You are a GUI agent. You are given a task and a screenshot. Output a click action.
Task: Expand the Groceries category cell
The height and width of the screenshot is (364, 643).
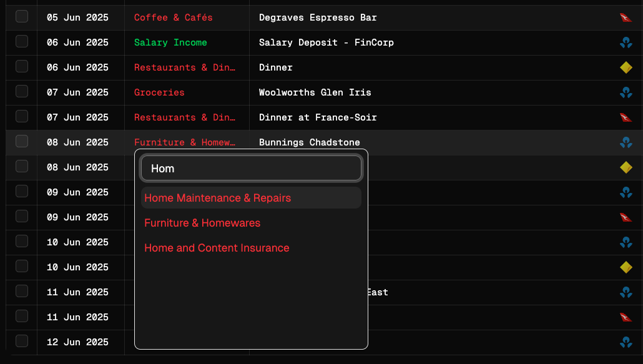point(159,92)
